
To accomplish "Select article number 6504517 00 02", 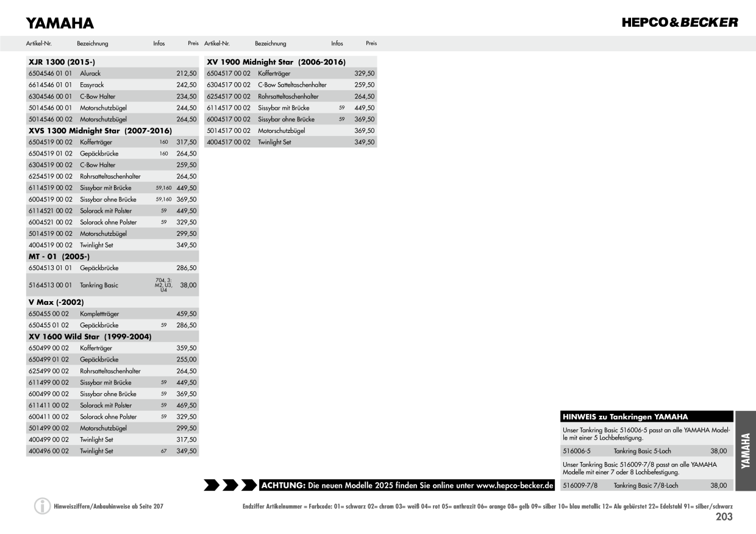I will pyautogui.click(x=229, y=73).
